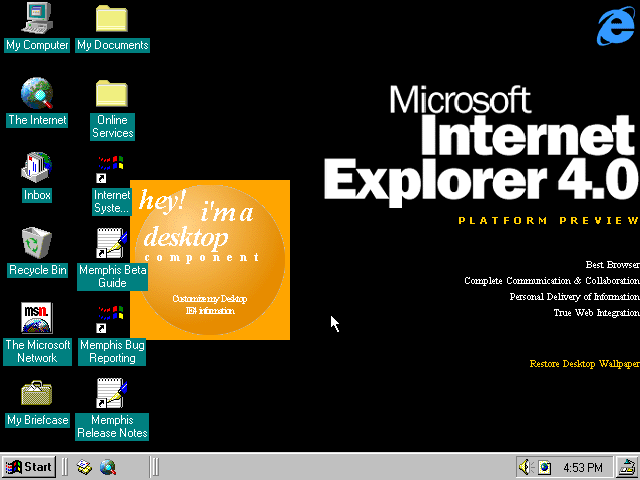The height and width of the screenshot is (480, 640).
Task: Click the volume speaker tray icon
Action: 526,467
